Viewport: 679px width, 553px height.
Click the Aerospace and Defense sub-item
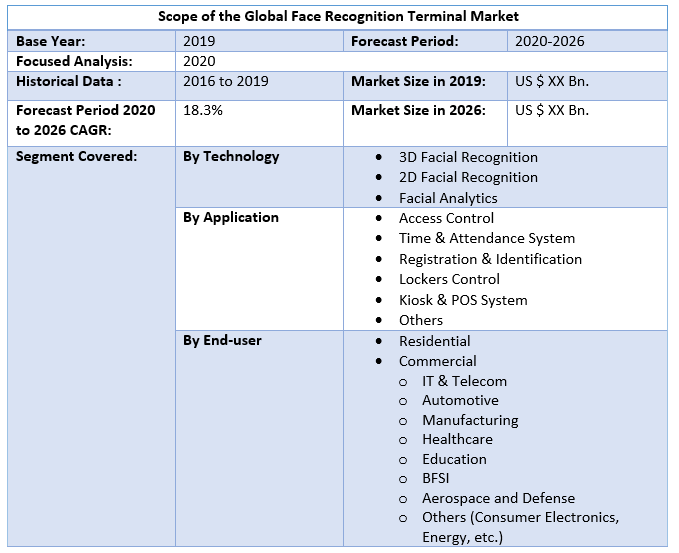(498, 498)
